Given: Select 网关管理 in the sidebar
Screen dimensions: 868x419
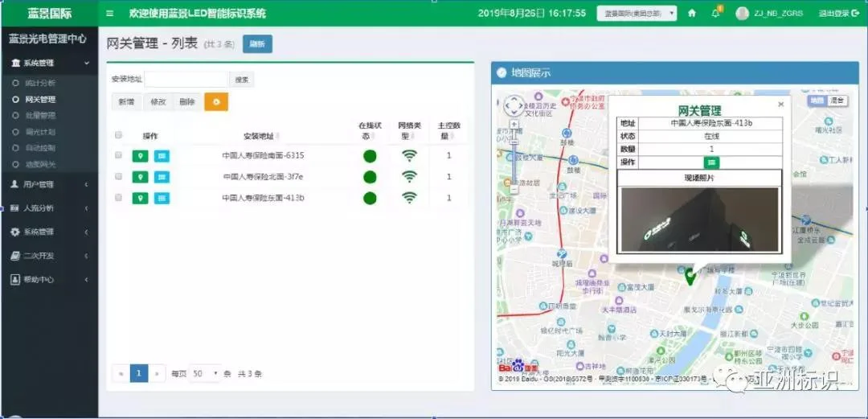Looking at the screenshot, I should 40,100.
